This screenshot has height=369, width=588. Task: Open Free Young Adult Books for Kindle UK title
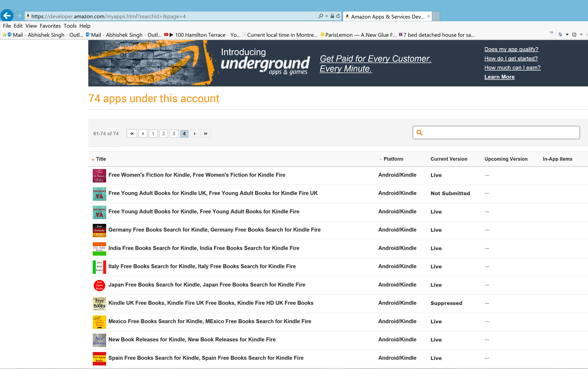[x=213, y=193]
